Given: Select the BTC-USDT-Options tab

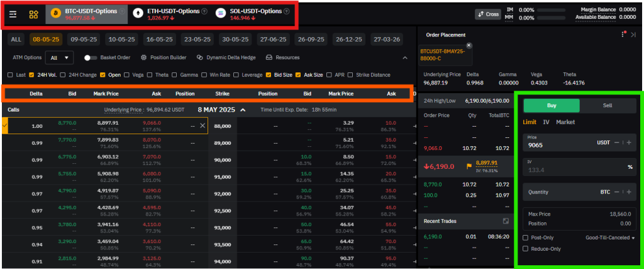Looking at the screenshot, I should 87,14.
